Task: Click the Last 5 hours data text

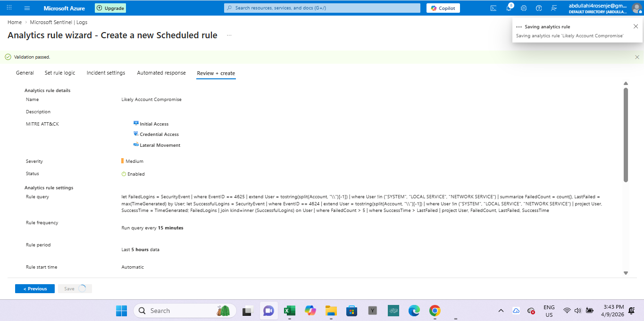Action: pyautogui.click(x=140, y=249)
